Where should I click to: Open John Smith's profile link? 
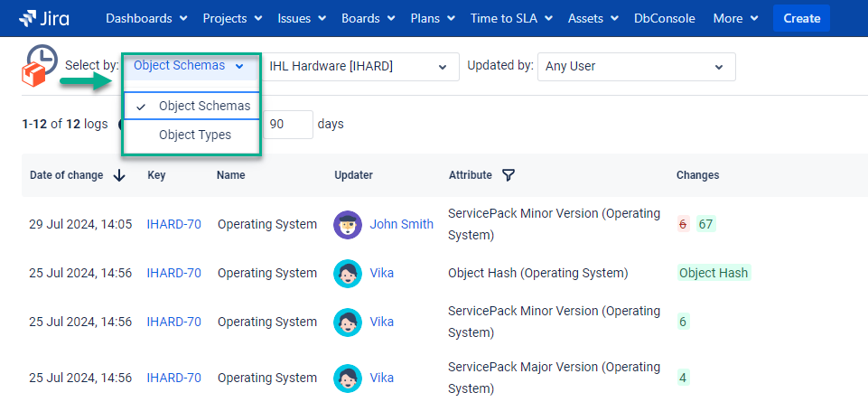coord(401,224)
